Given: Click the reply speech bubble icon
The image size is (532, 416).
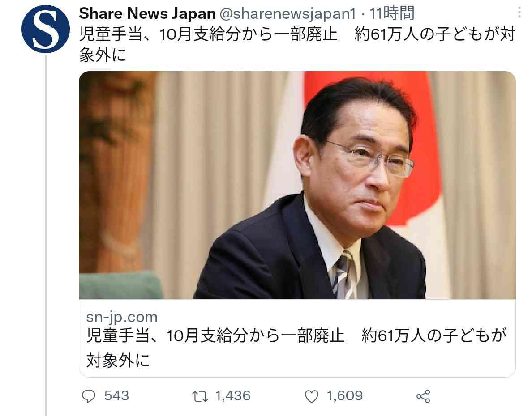Looking at the screenshot, I should pyautogui.click(x=89, y=396).
